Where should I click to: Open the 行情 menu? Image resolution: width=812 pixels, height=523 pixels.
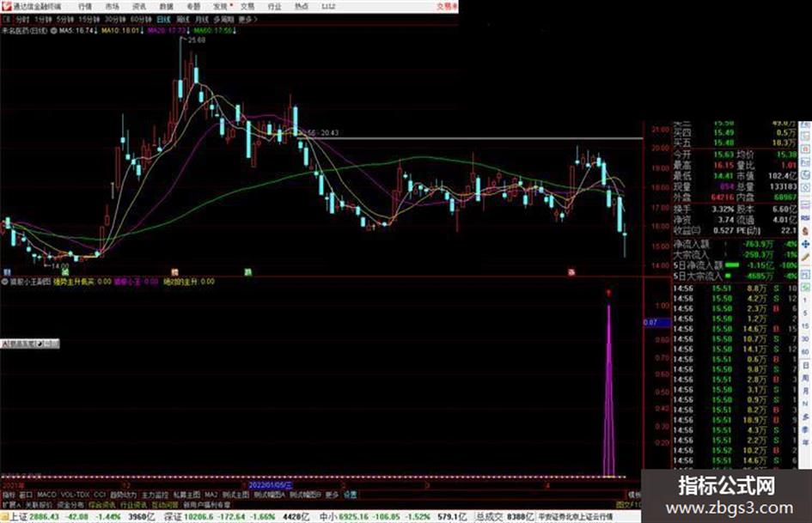click(85, 7)
